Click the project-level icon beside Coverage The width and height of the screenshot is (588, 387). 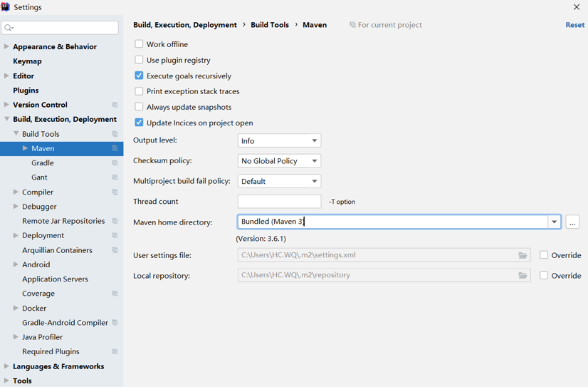click(115, 294)
